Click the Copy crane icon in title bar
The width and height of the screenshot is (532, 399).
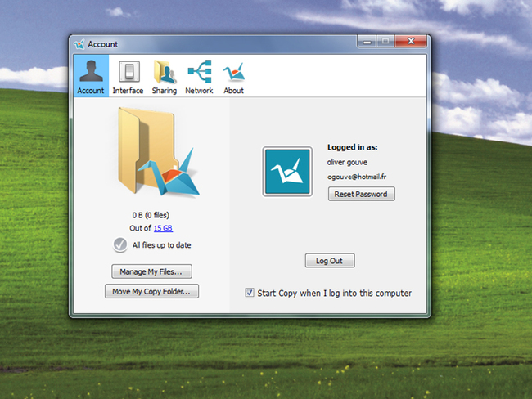79,44
